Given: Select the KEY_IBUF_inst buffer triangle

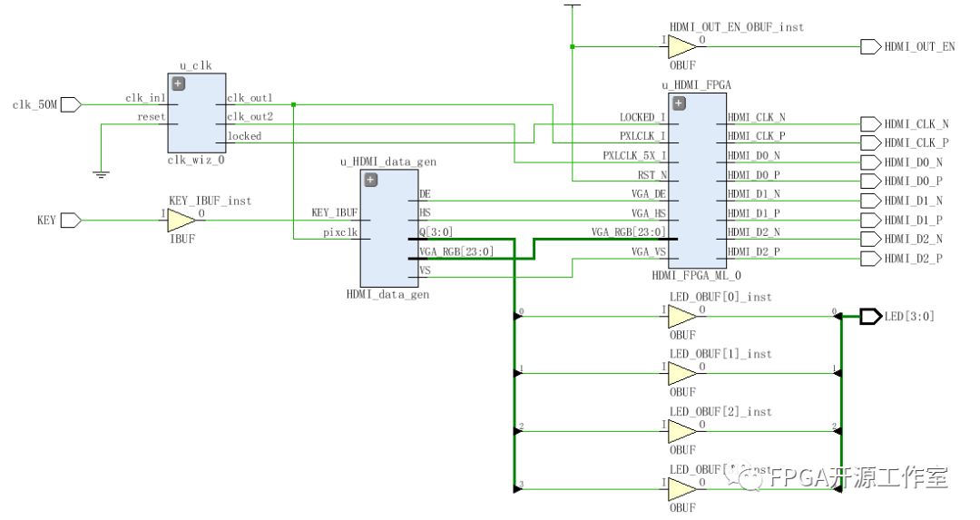Looking at the screenshot, I should (181, 220).
